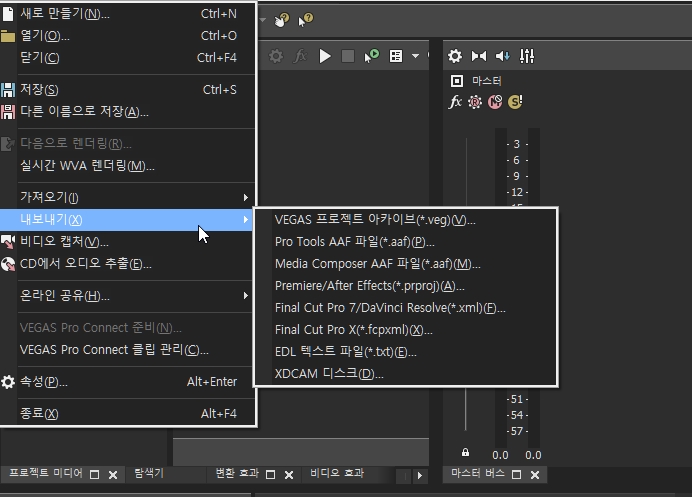Maximize 프로젝트 미디어 panel
Image resolution: width=692 pixels, height=497 pixels.
point(94,475)
